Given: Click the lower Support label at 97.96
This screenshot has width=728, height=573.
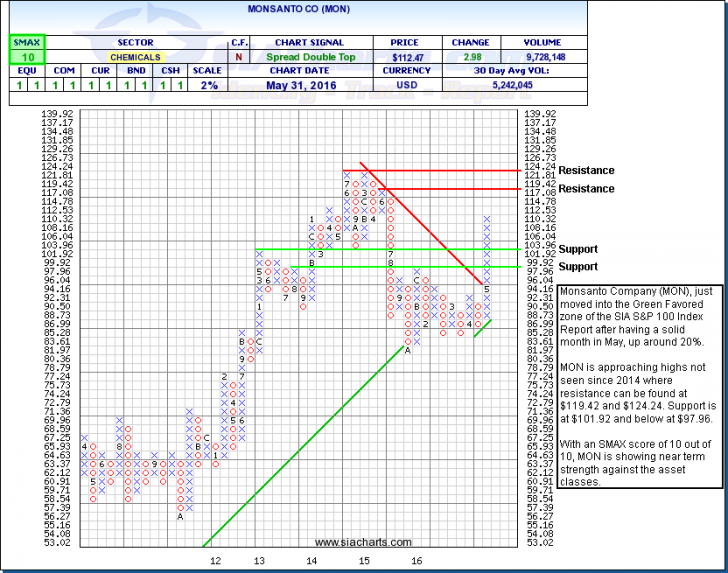Looking at the screenshot, I should coord(579,267).
